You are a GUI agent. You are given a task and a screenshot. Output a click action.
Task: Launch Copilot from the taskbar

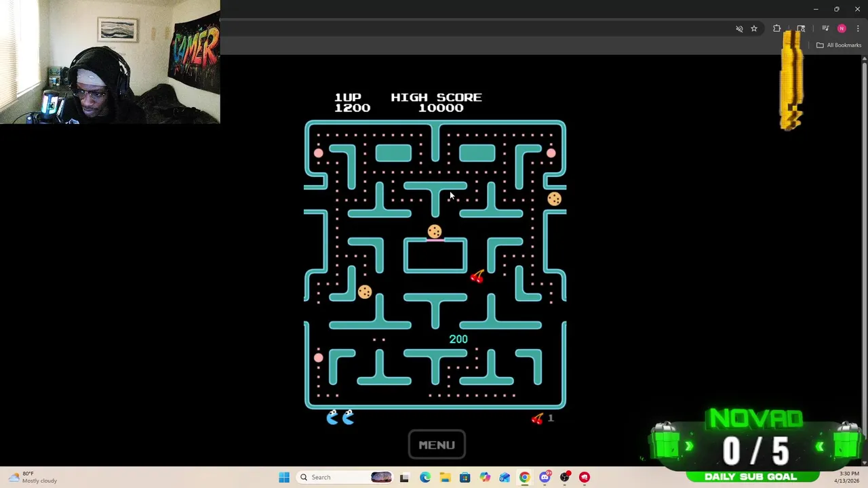[485, 477]
